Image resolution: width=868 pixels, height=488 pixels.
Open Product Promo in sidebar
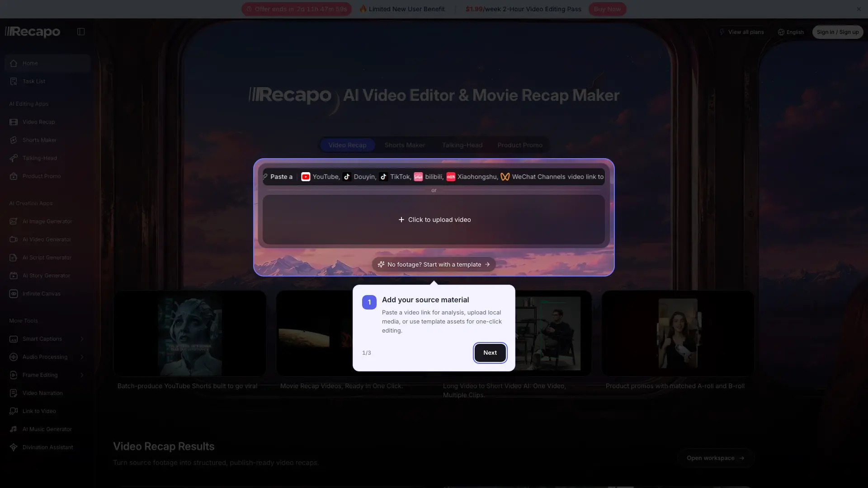click(47, 176)
